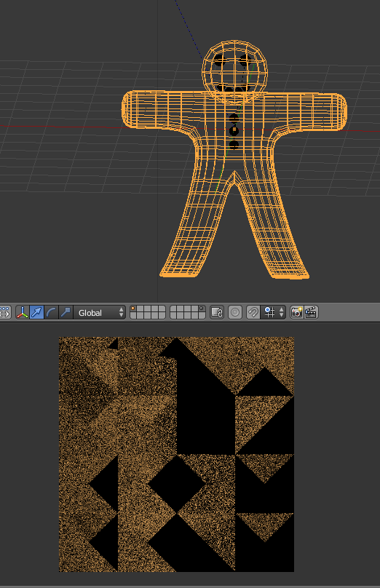Select the rotate manipulator arc icon

point(51,312)
